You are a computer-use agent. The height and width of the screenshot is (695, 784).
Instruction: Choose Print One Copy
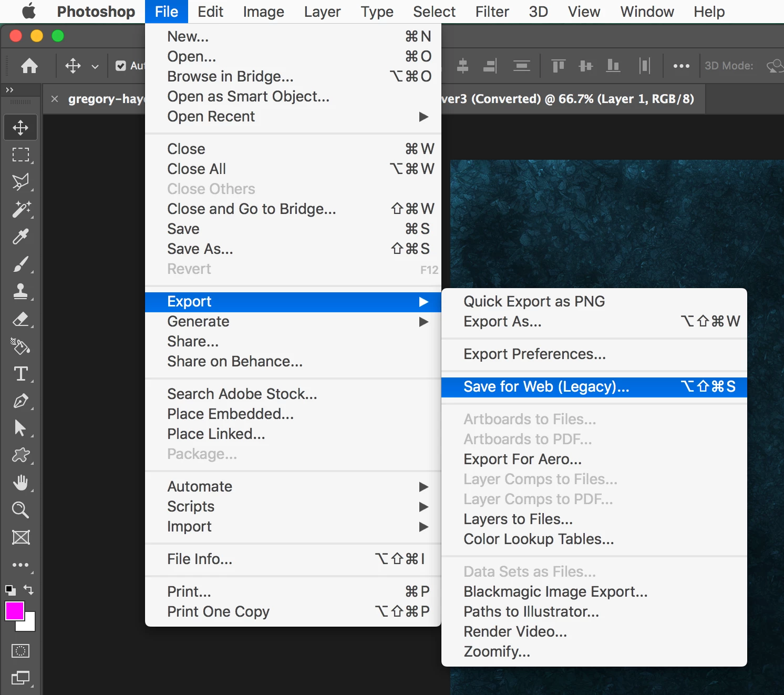(x=293, y=612)
